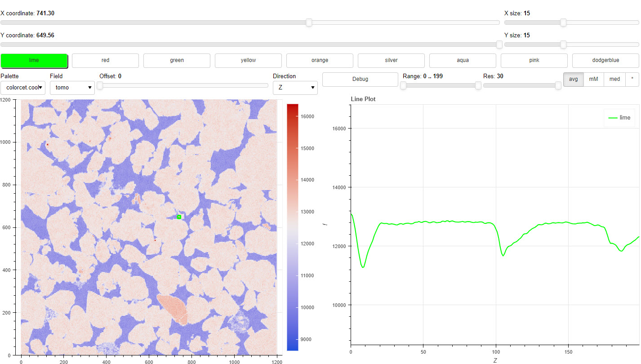Screen dimensions: 641x364
Task: Select the green color button
Action: tap(177, 60)
